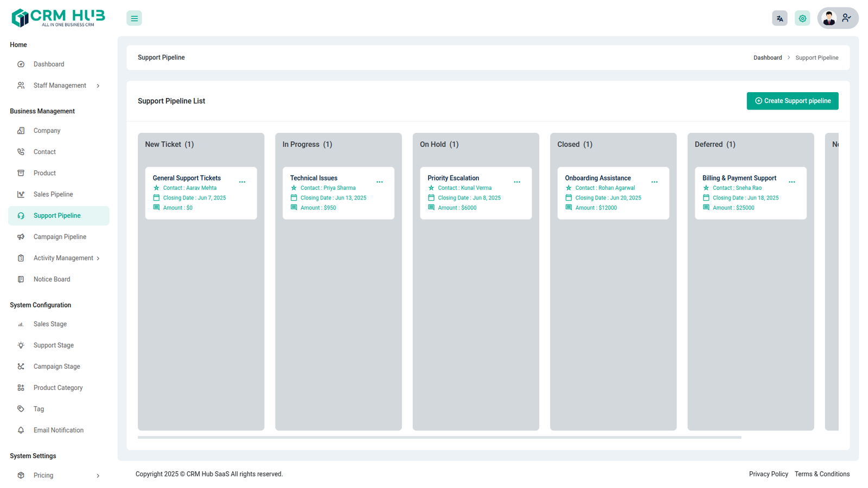
Task: Go to Sales Pipeline in sidebar
Action: click(x=53, y=194)
